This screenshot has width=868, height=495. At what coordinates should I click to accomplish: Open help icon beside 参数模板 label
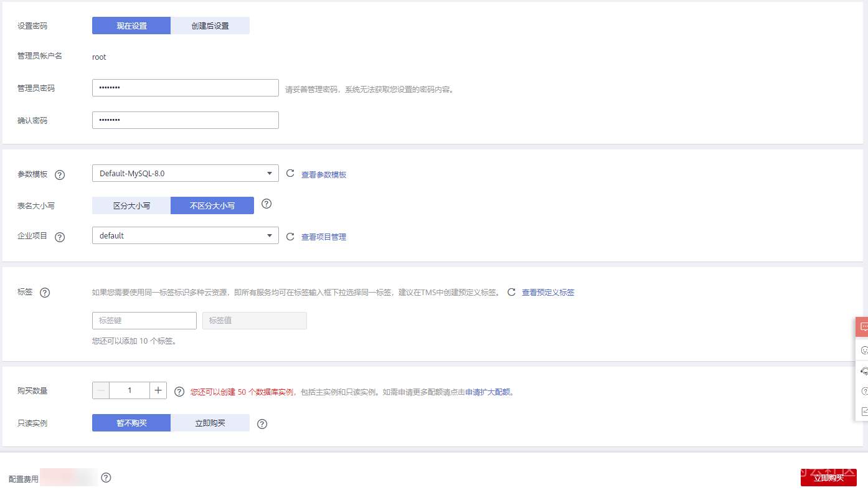[60, 175]
